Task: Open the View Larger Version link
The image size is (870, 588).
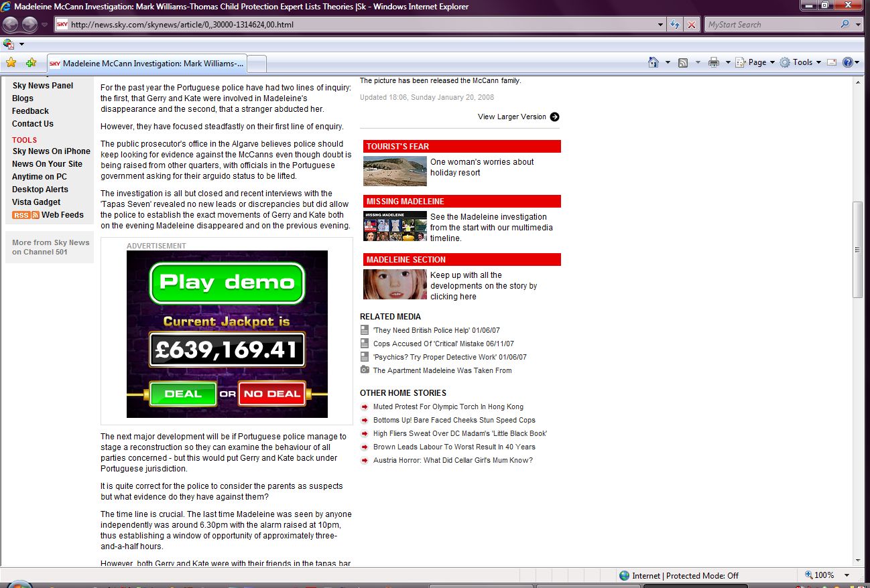Action: [x=512, y=117]
